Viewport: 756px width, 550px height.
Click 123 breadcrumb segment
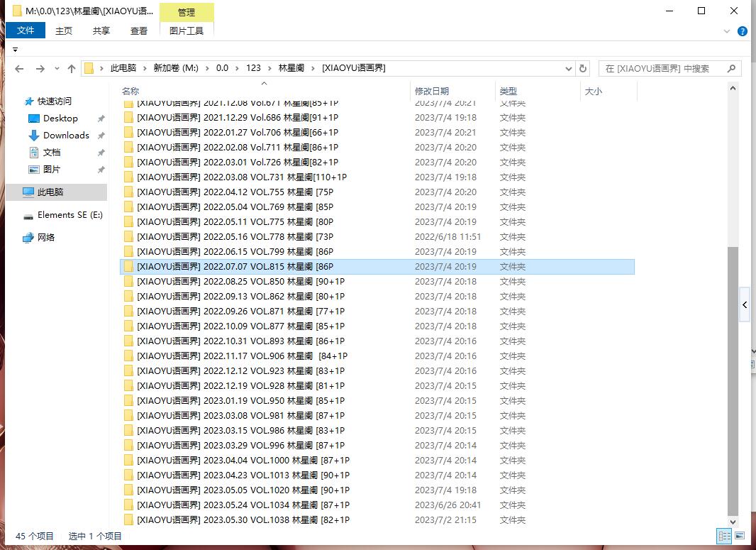[x=253, y=69]
